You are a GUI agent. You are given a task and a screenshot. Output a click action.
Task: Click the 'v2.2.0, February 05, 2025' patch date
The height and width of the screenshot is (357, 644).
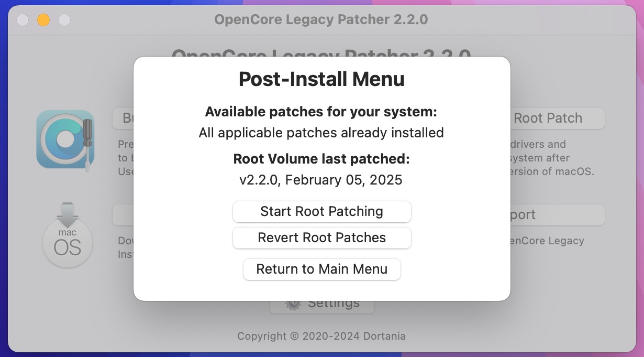321,180
